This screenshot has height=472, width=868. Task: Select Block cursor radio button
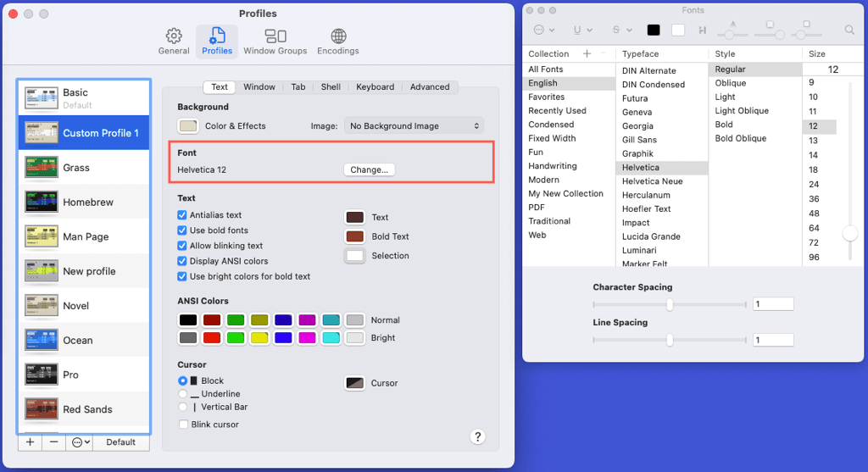182,380
